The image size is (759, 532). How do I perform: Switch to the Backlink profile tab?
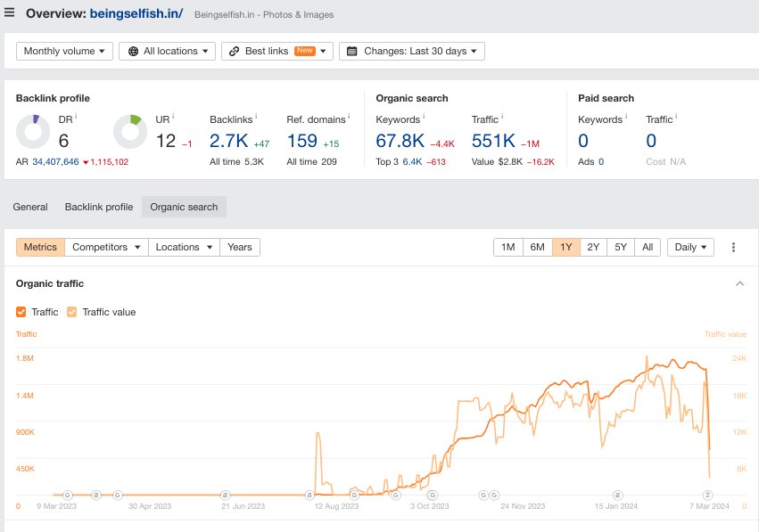[x=98, y=207]
